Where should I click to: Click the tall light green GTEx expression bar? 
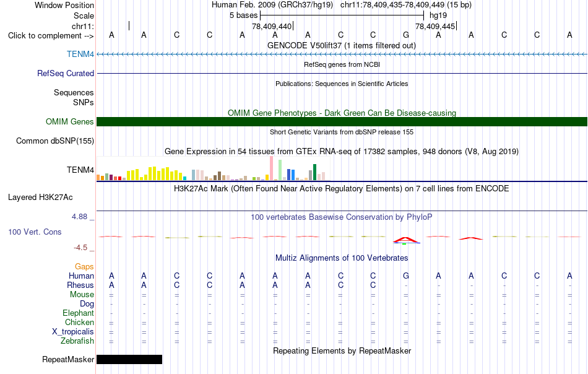(280, 170)
